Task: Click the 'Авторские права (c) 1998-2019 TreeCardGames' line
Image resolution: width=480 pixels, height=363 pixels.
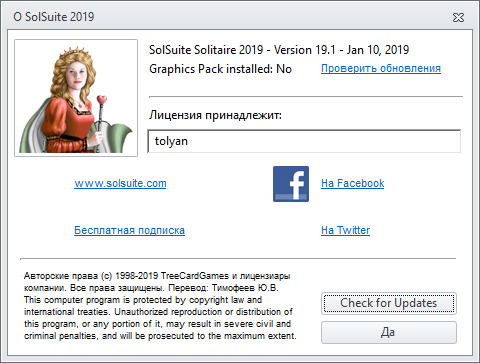Action: click(x=157, y=276)
